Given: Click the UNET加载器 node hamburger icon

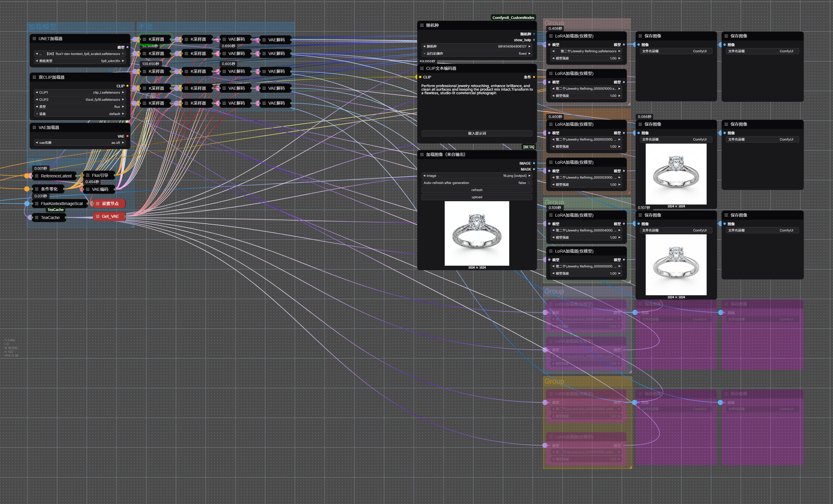Looking at the screenshot, I should click(x=34, y=39).
